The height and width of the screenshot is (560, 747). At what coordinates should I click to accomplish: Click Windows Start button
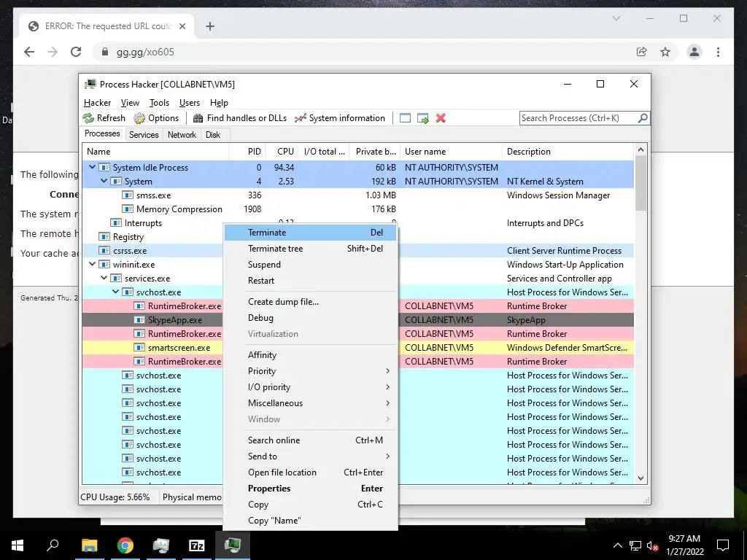tap(18, 545)
